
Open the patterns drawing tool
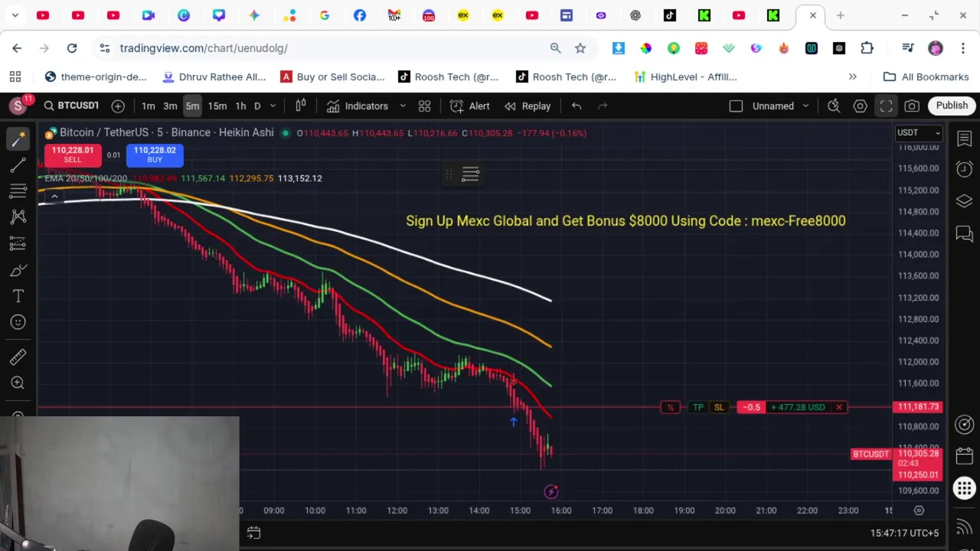coord(18,217)
